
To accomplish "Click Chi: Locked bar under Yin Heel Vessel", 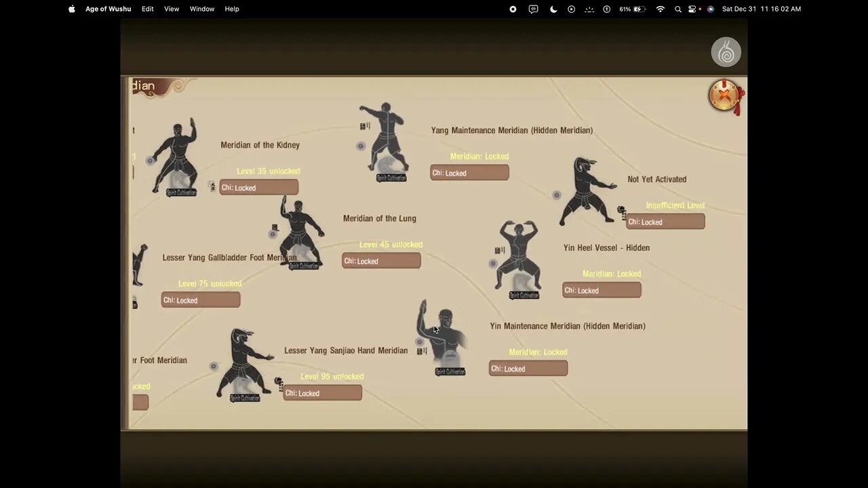I will 601,290.
